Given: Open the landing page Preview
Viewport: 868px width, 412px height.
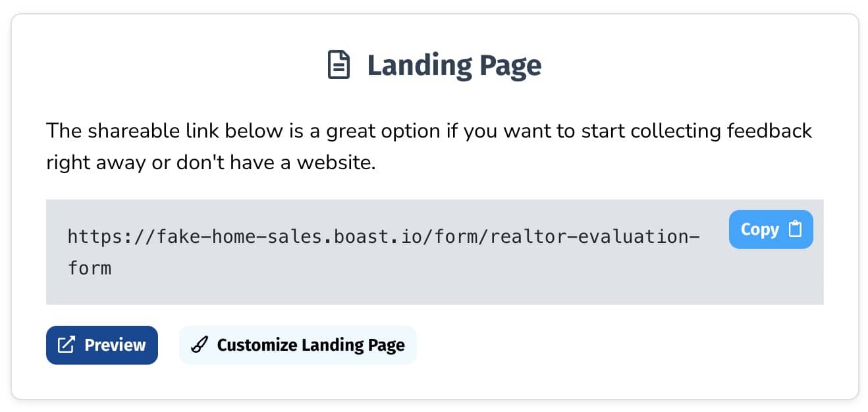Looking at the screenshot, I should click(102, 345).
